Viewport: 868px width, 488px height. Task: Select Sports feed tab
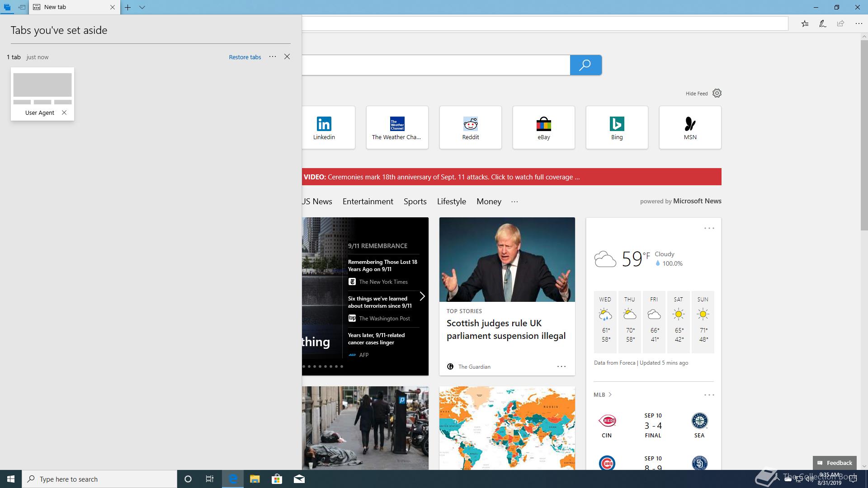[x=415, y=202]
